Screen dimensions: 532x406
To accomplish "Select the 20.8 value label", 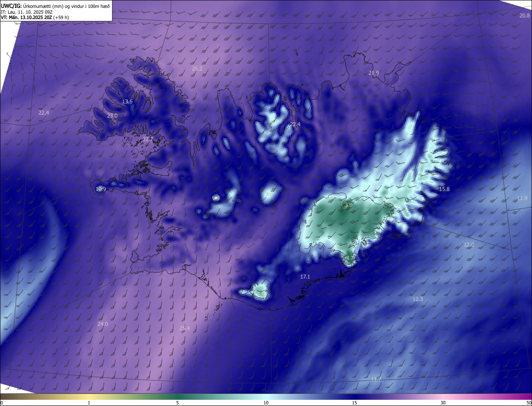I will tap(525, 16).
